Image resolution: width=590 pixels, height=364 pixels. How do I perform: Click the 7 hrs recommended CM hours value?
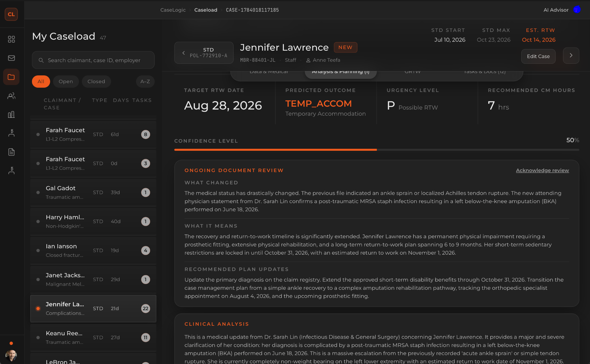[498, 106]
